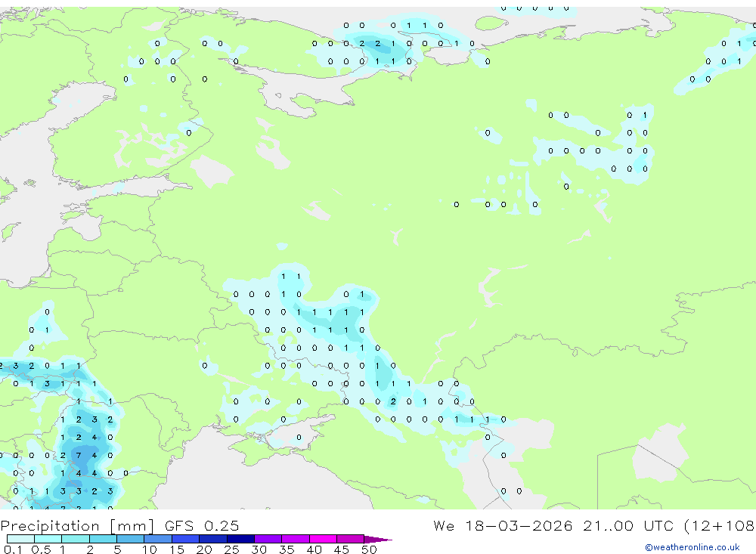Click the 35–40 mm legend swatch
Viewport: 756px width, 554px height.
click(296, 539)
